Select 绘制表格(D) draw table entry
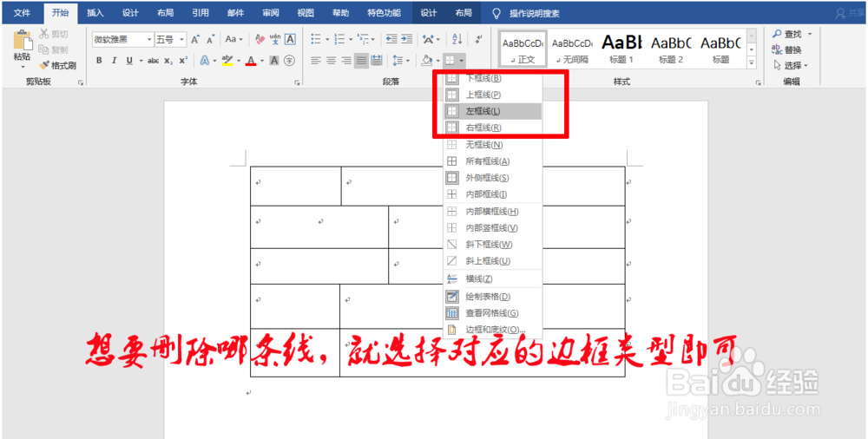This screenshot has height=439, width=868. (493, 296)
